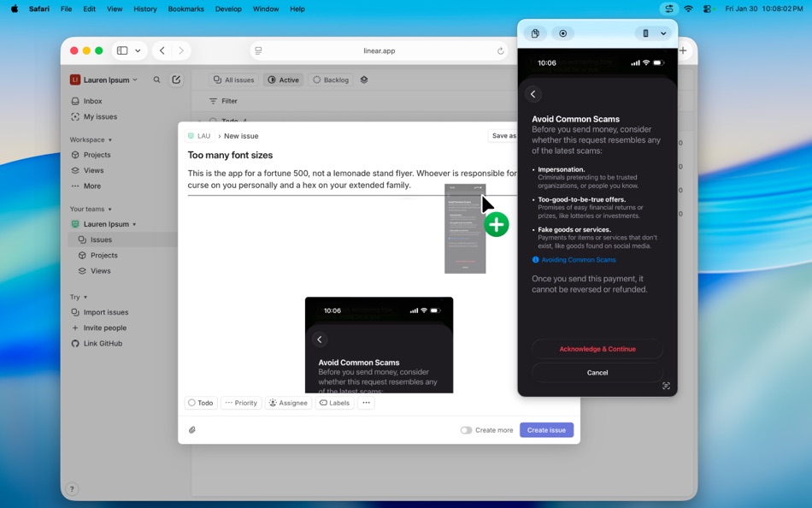This screenshot has height=508, width=812.
Task: Tap Acknowledge & Continue
Action: pyautogui.click(x=597, y=349)
